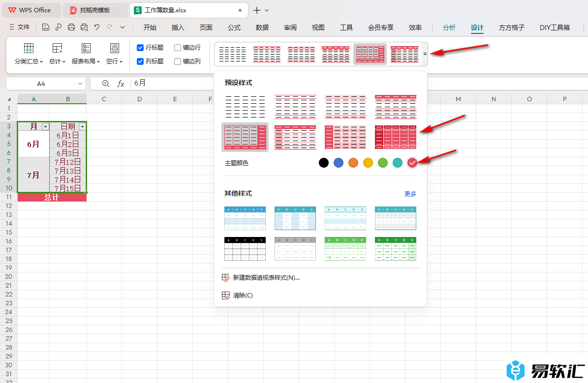Click the 清除(C) clear style icon
The height and width of the screenshot is (383, 588).
(225, 295)
